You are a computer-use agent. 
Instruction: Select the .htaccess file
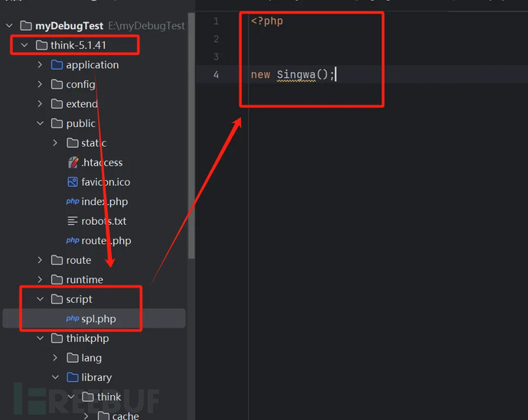(102, 162)
